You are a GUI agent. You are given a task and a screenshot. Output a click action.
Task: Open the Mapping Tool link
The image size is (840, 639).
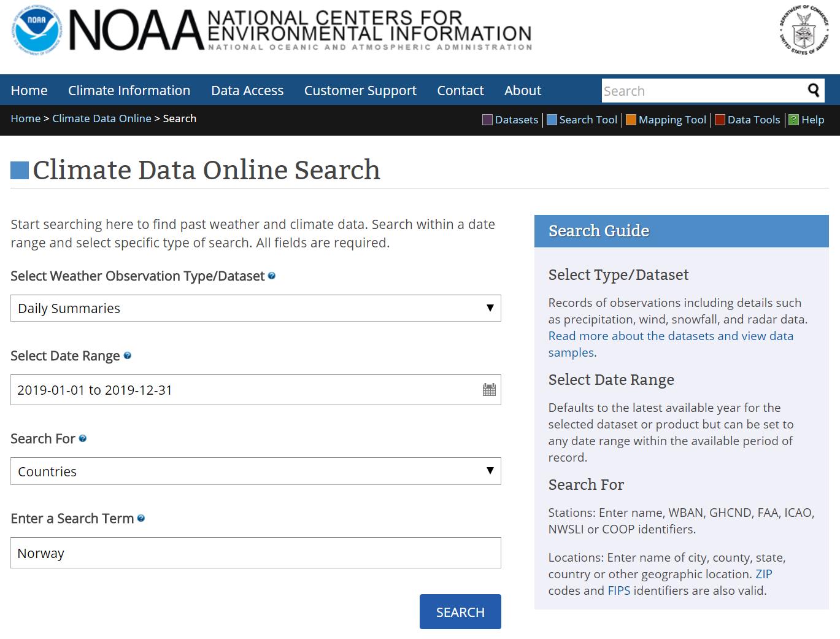coord(672,120)
